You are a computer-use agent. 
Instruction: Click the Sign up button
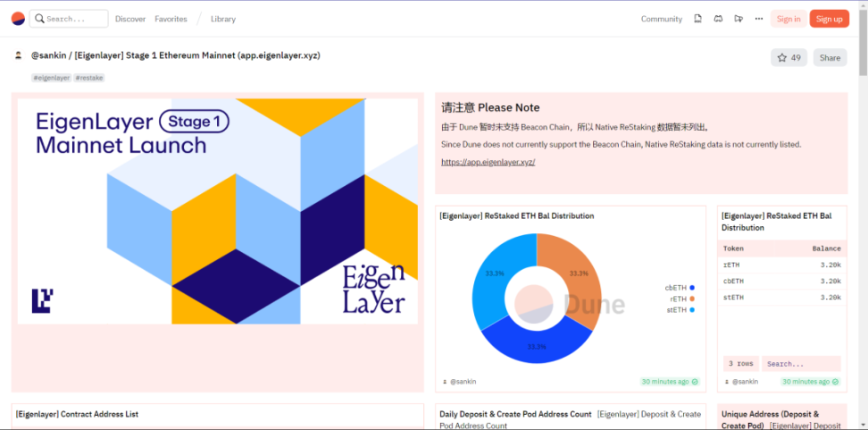click(x=829, y=19)
